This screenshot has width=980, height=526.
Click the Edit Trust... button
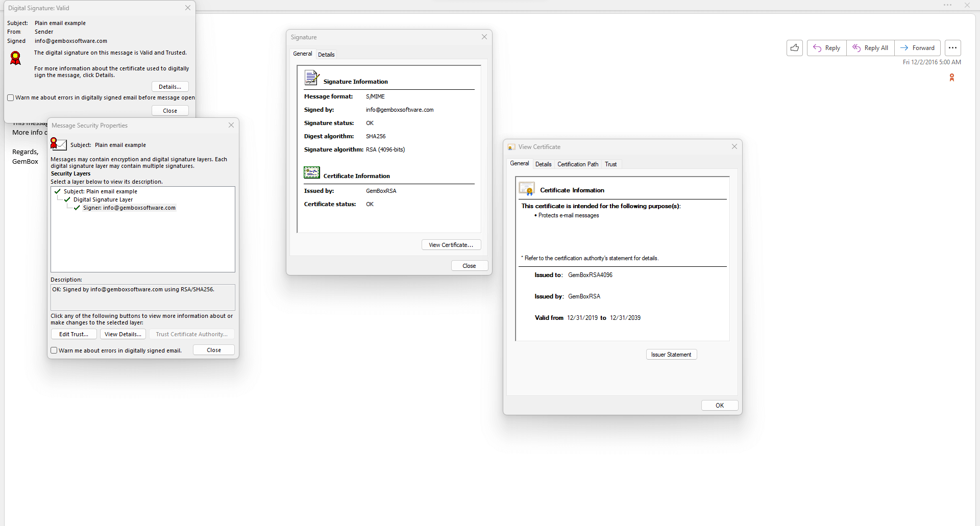[73, 334]
